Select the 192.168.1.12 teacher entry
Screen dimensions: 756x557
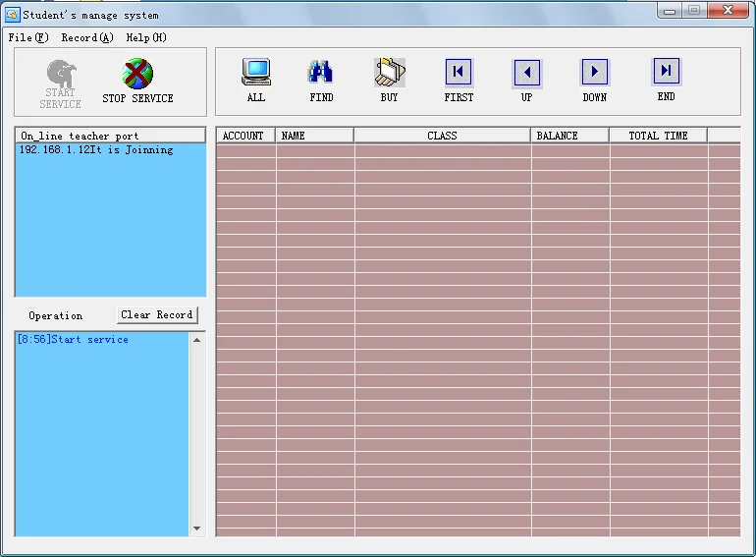coord(96,150)
